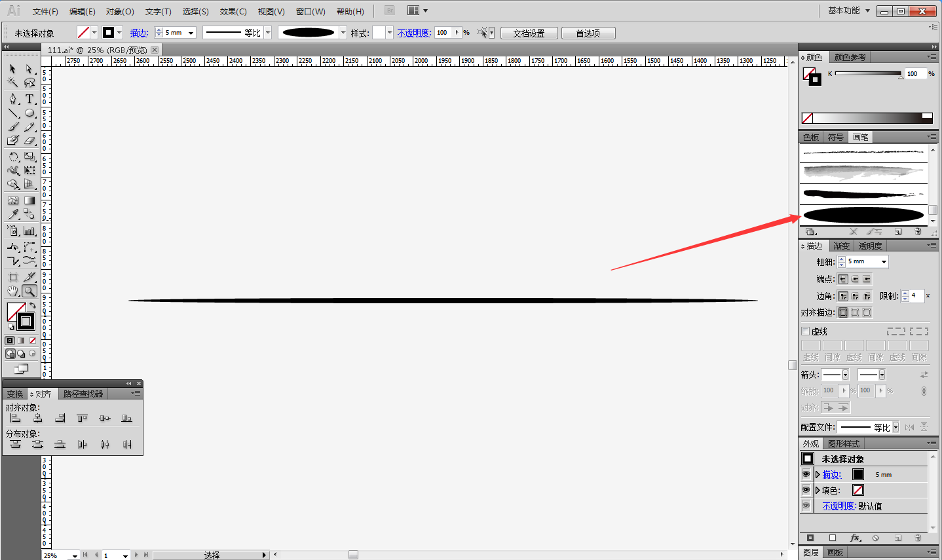Open stroke weight dropdown in control bar
The height and width of the screenshot is (560, 942).
click(x=191, y=33)
